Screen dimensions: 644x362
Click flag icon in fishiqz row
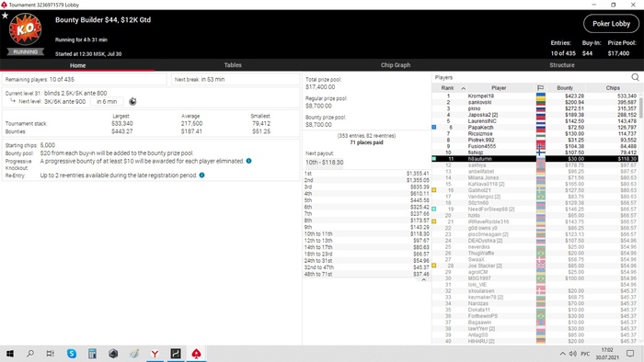click(541, 153)
